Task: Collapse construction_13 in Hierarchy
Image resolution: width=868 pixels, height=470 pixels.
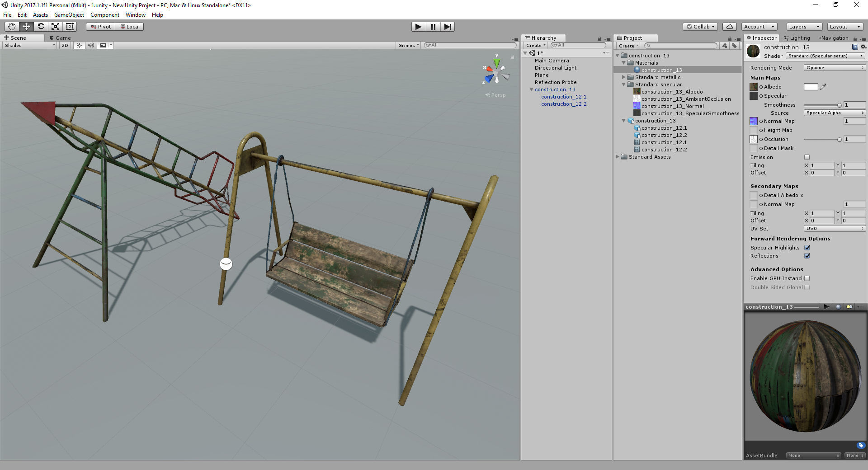Action: pos(532,89)
